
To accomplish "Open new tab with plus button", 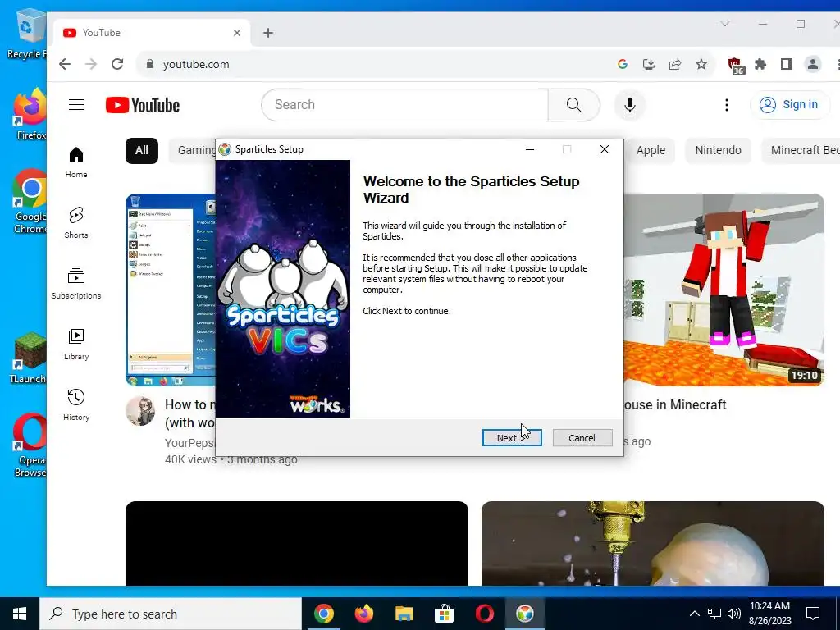I will pos(268,33).
